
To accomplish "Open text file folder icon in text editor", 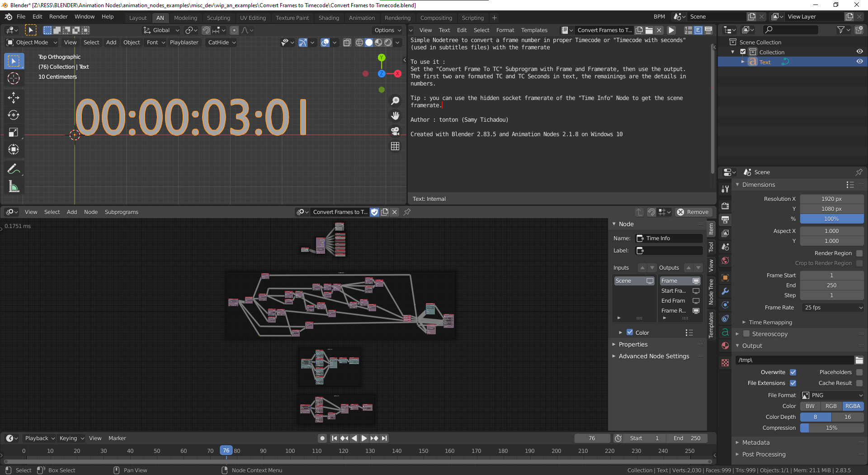I will (649, 30).
